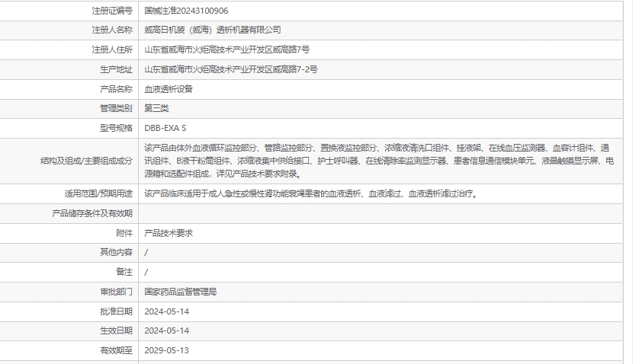Image resolution: width=639 pixels, height=364 pixels.
Task: Select registration number 国械注准20243100906
Action: [186, 11]
